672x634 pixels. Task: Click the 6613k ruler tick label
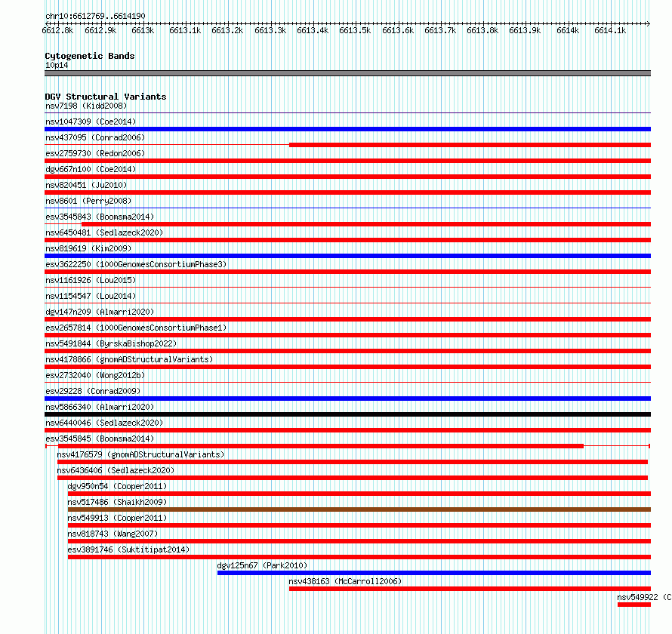(143, 30)
